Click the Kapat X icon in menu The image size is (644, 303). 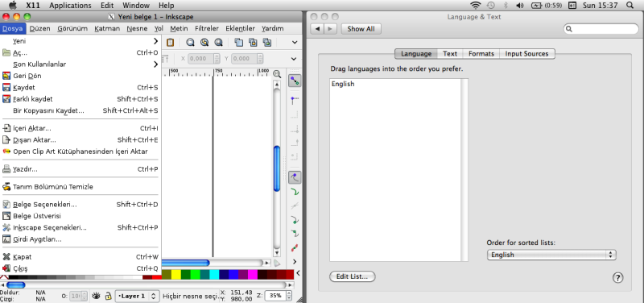click(6, 257)
